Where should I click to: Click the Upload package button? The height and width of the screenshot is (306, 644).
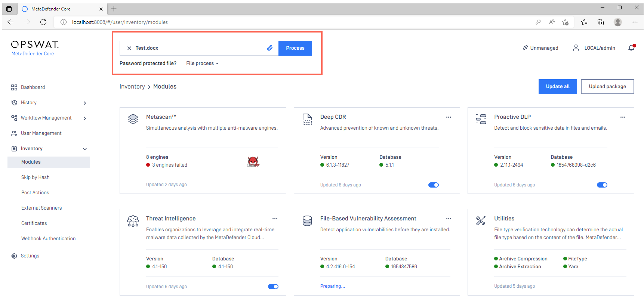[607, 87]
